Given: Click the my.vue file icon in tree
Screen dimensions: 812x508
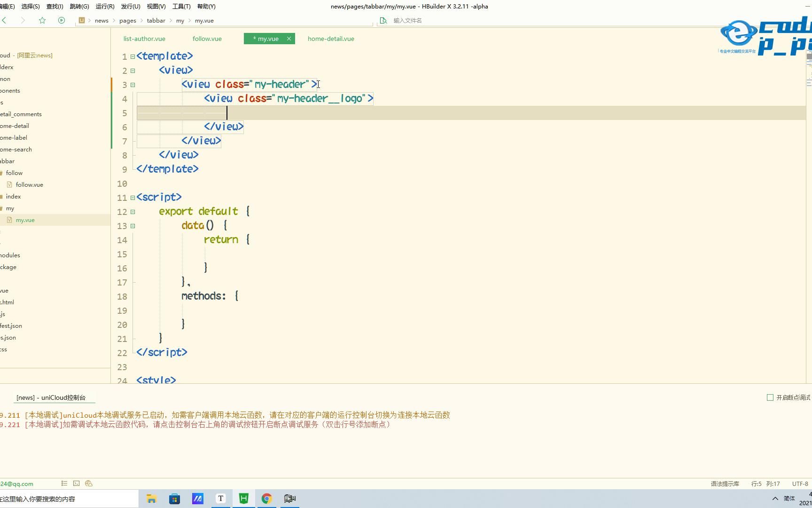Looking at the screenshot, I should point(9,220).
